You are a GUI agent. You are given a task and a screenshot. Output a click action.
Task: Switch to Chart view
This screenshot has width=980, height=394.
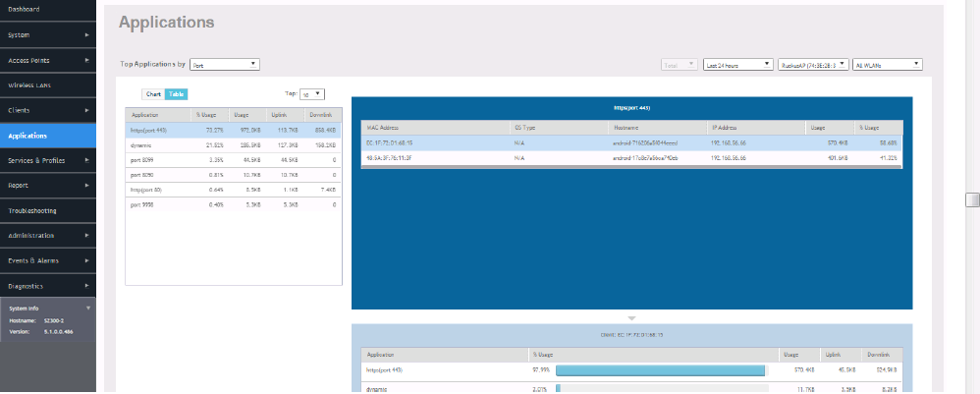pyautogui.click(x=153, y=94)
